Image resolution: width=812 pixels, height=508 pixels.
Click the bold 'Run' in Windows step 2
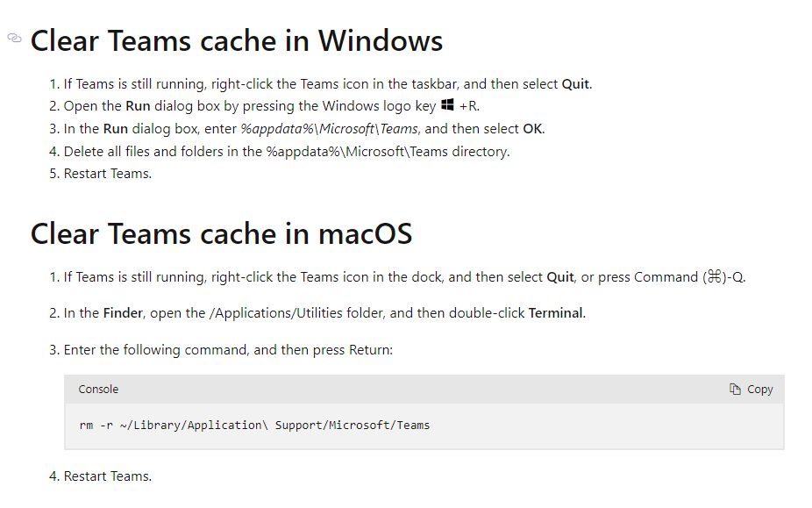[x=138, y=106]
